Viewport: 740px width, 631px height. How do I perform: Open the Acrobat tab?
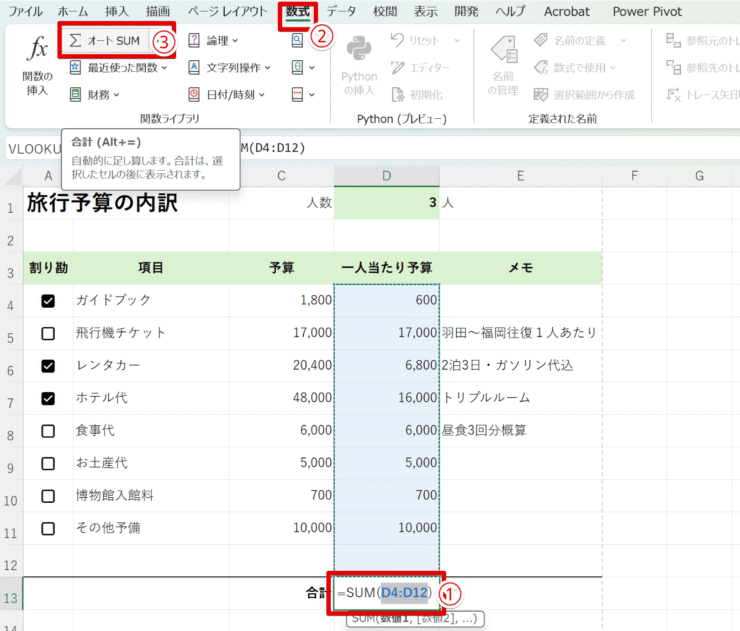(x=567, y=11)
